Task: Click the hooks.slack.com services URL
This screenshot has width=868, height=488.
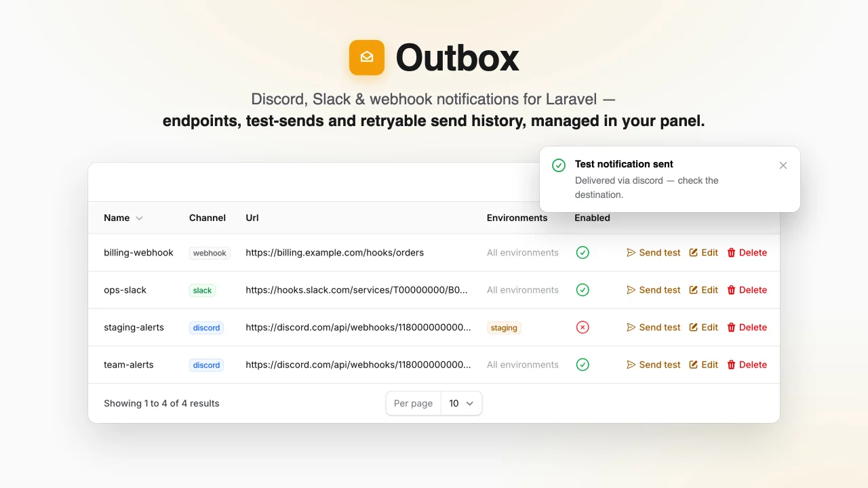Action: (357, 290)
